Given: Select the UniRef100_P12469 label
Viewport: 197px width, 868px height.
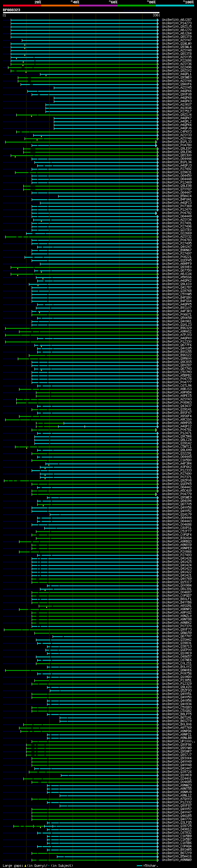Looking at the screenshot, I should (x=177, y=182).
